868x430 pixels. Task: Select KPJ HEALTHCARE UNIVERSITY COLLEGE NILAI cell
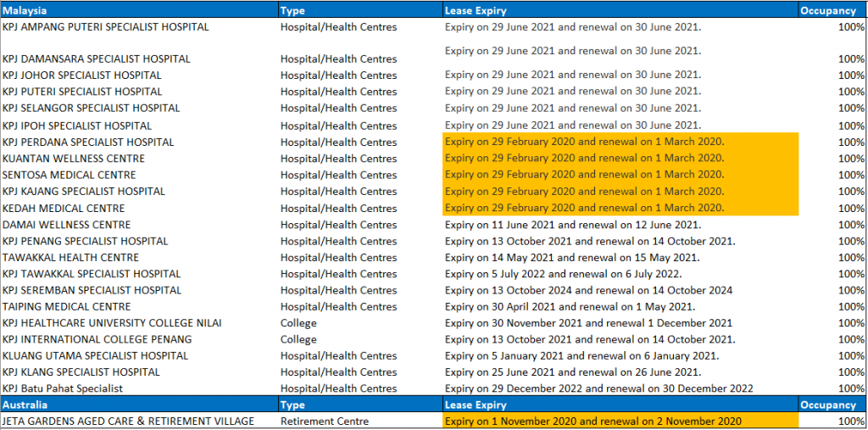(139, 323)
